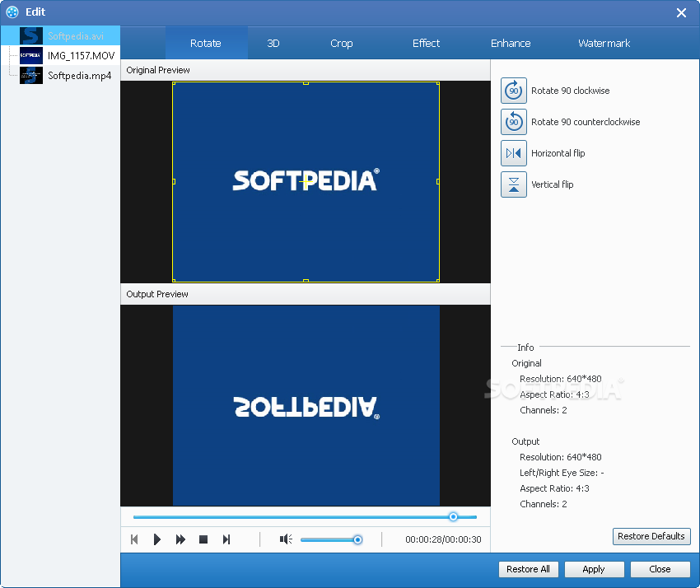
Task: Click the IMG_1157.MOV file name
Action: (82, 55)
